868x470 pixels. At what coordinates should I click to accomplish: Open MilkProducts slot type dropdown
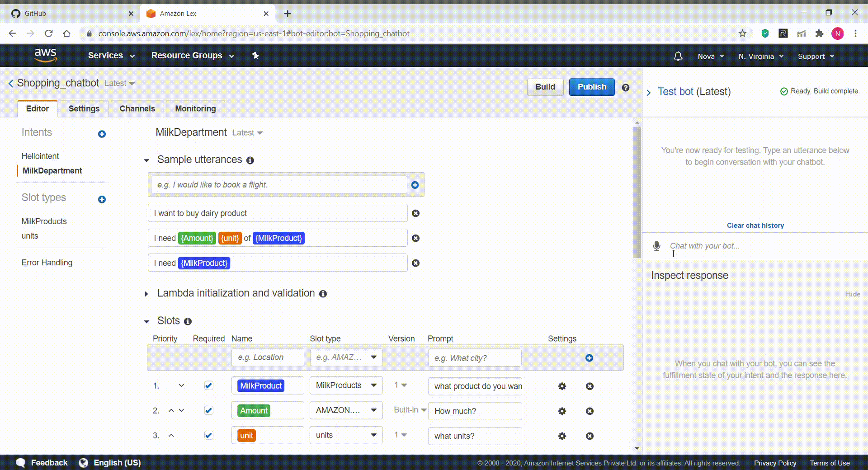click(346, 385)
